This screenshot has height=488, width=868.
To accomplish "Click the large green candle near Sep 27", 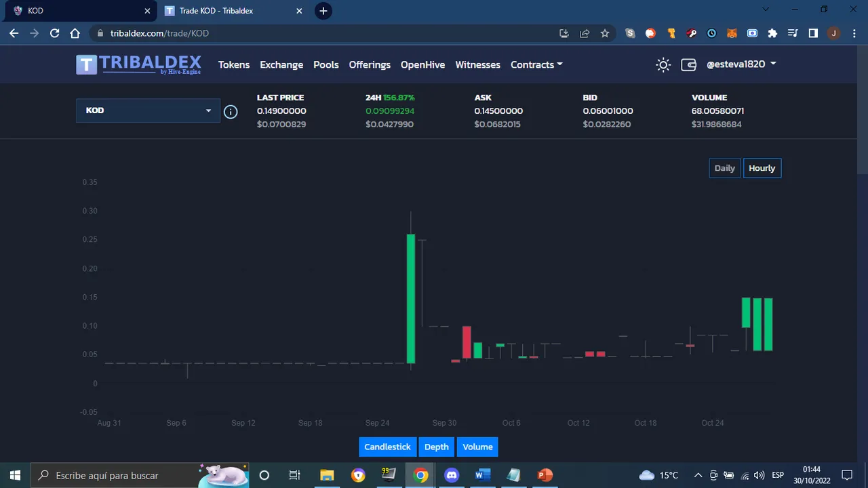I will [411, 298].
